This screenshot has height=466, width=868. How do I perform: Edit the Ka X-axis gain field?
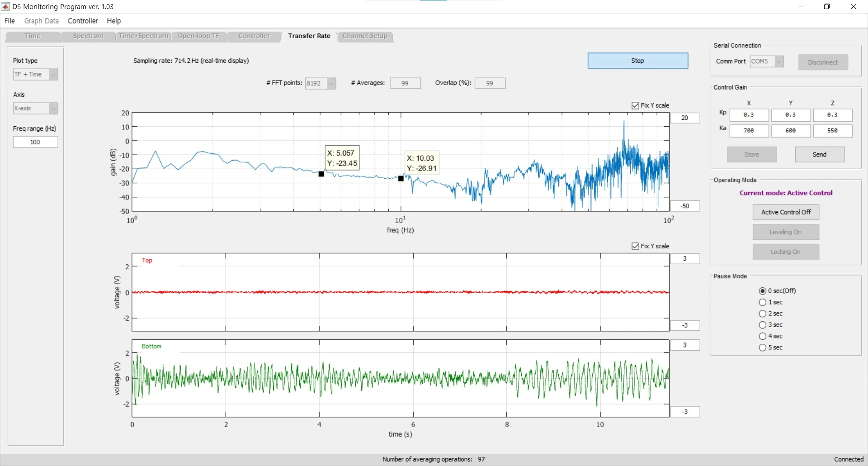pos(749,131)
